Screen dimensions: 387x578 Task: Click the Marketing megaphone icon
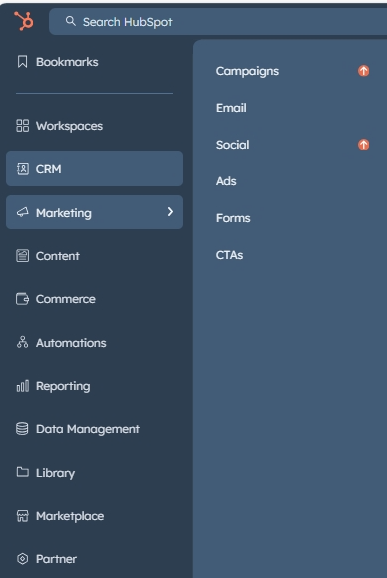22,212
